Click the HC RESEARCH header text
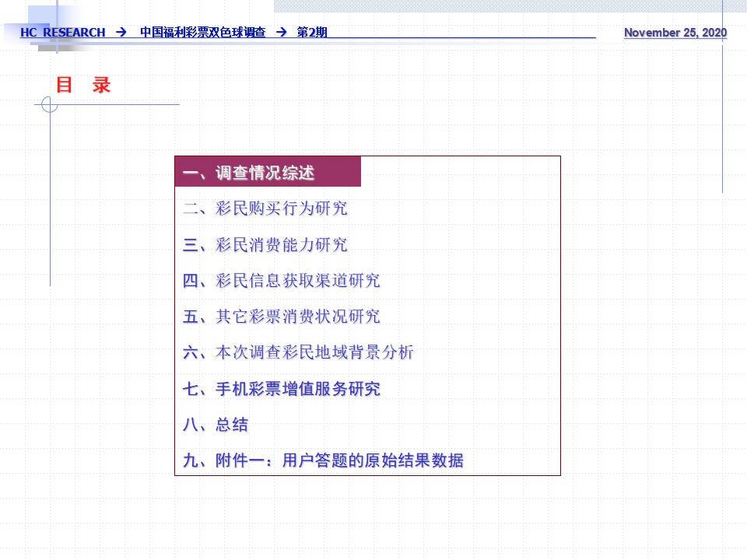Screen dimensions: 747x560 62,33
